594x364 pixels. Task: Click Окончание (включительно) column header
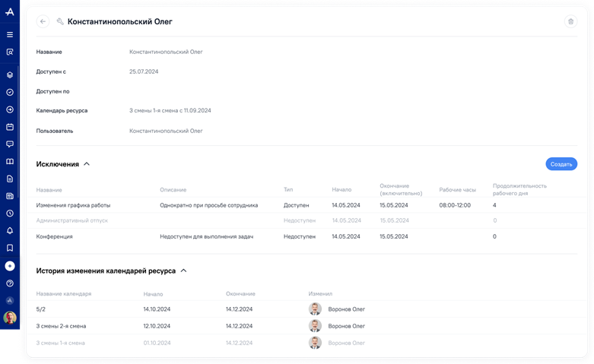coord(401,189)
